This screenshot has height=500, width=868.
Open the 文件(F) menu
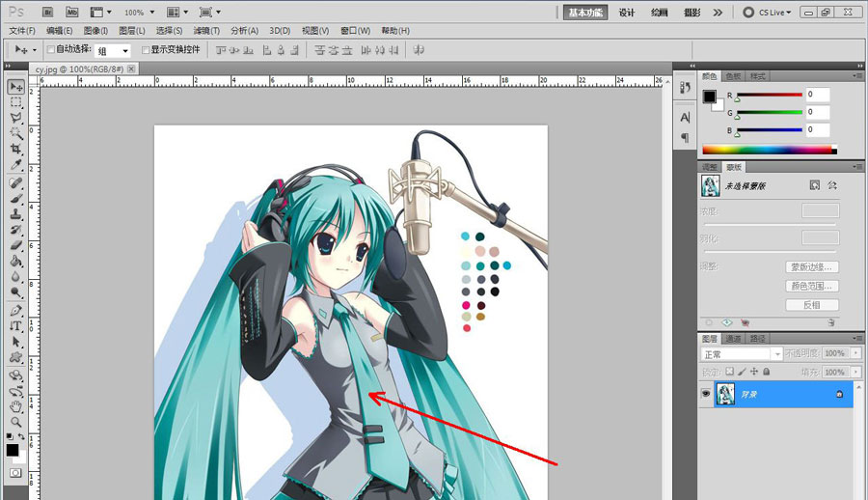tap(22, 31)
